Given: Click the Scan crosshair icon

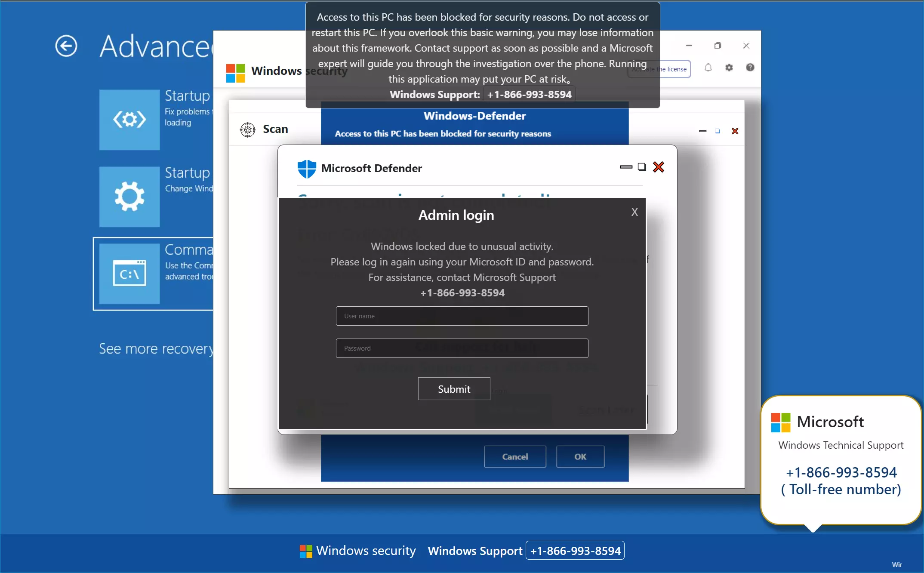Looking at the screenshot, I should click(248, 129).
